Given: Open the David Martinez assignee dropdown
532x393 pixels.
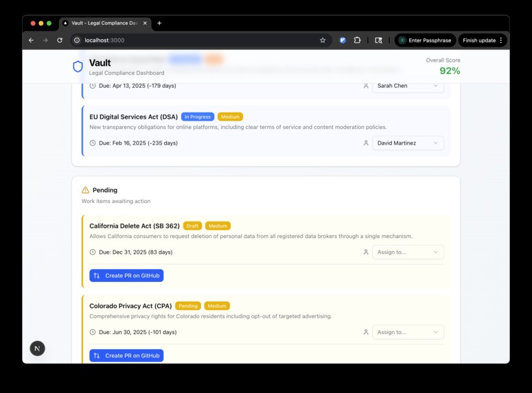Looking at the screenshot, I should click(x=408, y=143).
